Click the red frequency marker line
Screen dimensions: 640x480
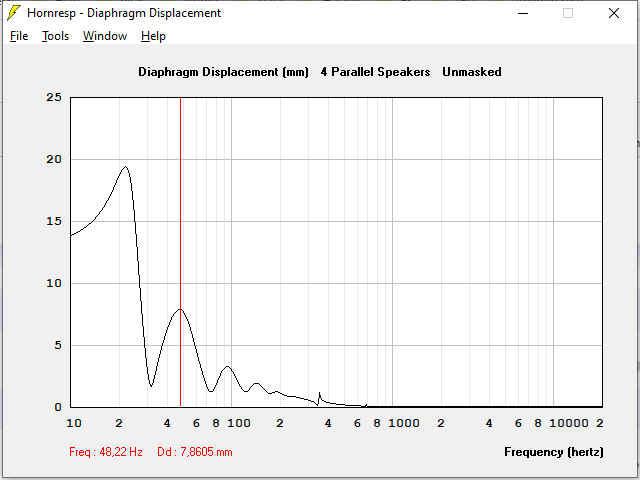pyautogui.click(x=180, y=252)
